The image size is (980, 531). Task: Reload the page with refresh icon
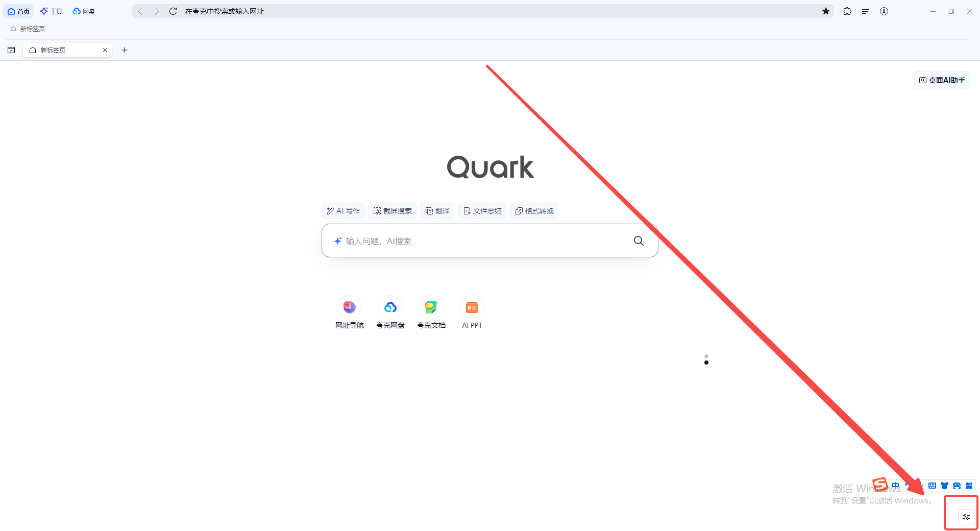173,11
